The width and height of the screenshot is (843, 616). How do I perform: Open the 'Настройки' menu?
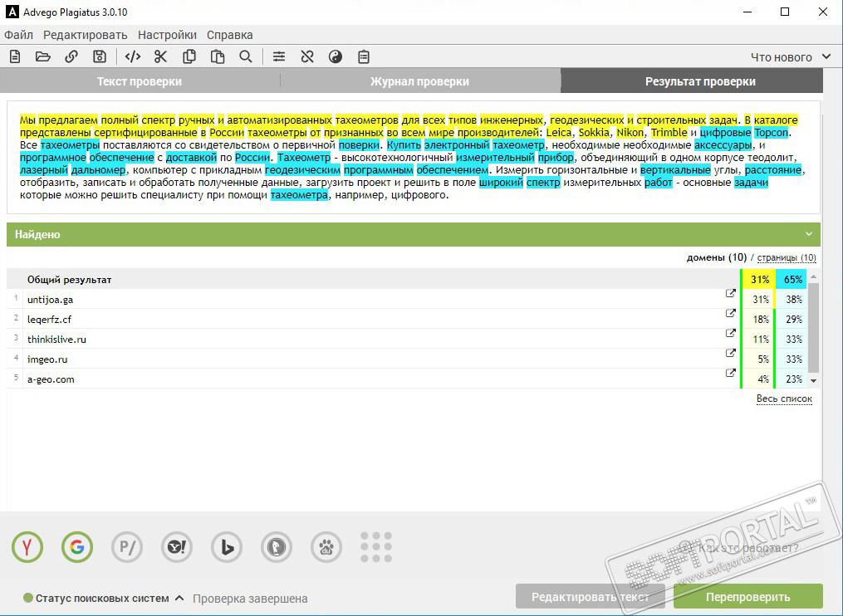[x=167, y=35]
